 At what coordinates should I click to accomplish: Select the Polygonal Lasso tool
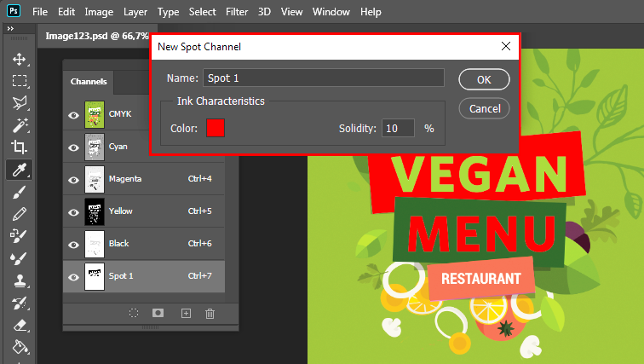click(19, 103)
